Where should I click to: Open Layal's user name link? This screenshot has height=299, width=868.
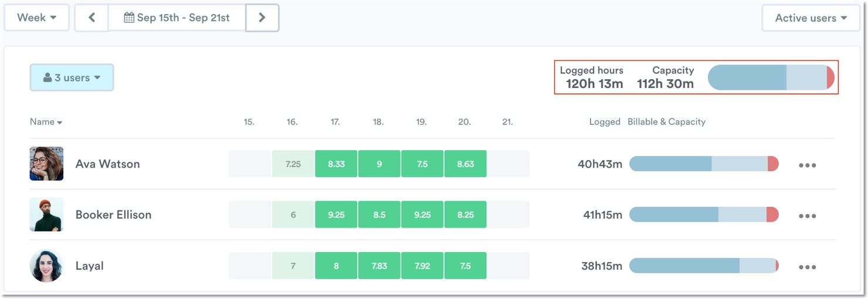89,266
